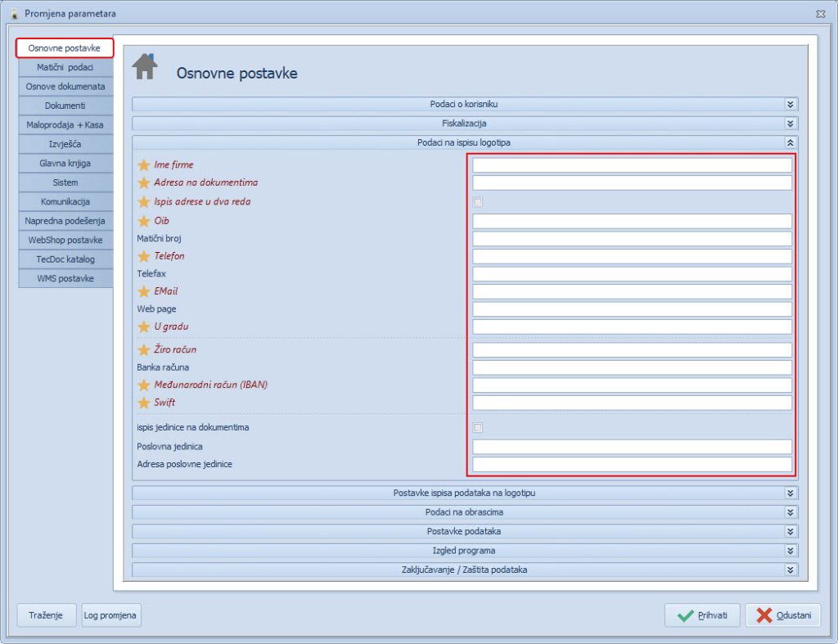838x644 pixels.
Task: Expand the Podaci o korisniku section
Action: (x=790, y=105)
